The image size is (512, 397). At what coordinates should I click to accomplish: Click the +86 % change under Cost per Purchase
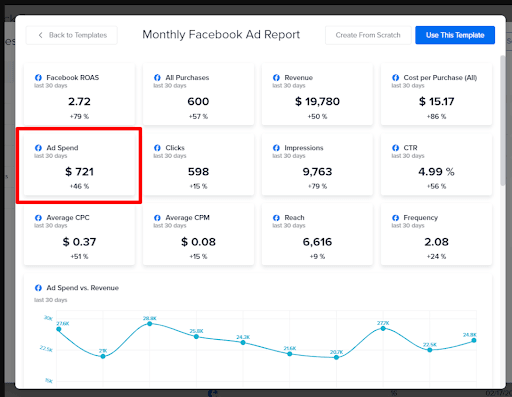[436, 116]
